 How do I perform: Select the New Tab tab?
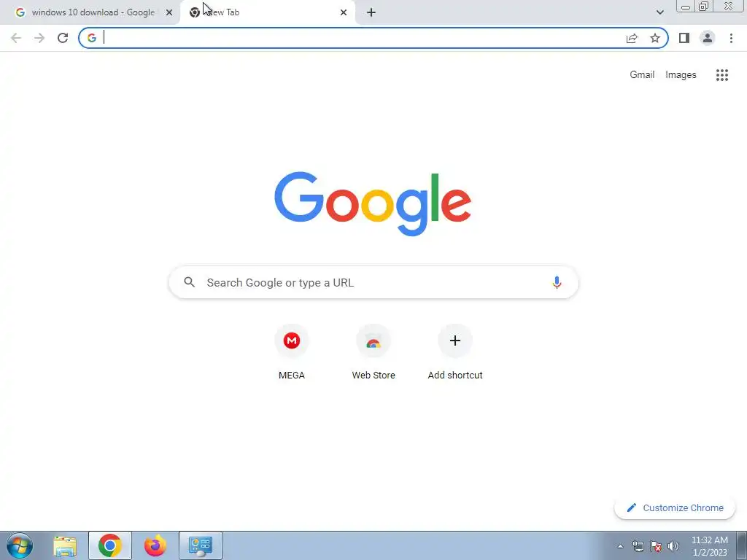click(267, 12)
